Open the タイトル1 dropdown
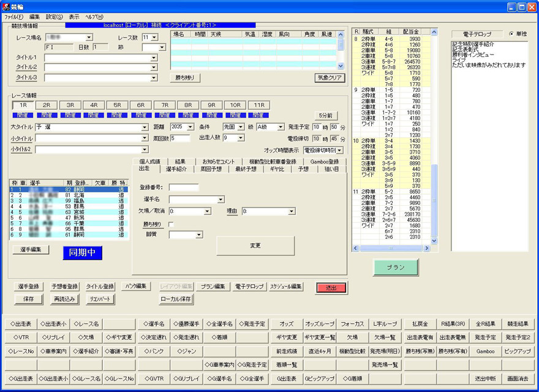This screenshot has width=539, height=392. click(154, 58)
